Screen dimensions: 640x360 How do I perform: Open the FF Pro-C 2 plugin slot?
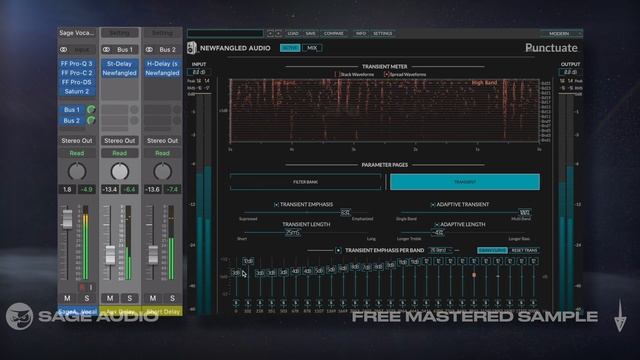pyautogui.click(x=77, y=73)
